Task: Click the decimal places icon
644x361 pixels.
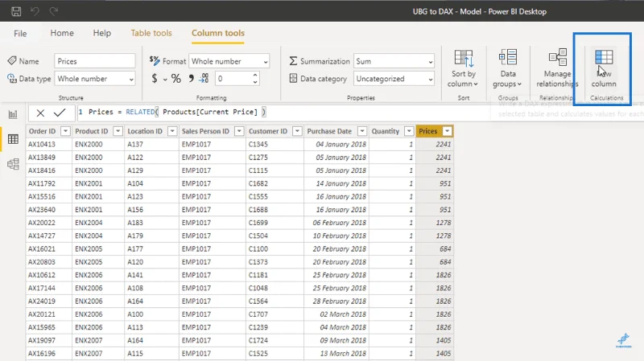Action: 204,78
